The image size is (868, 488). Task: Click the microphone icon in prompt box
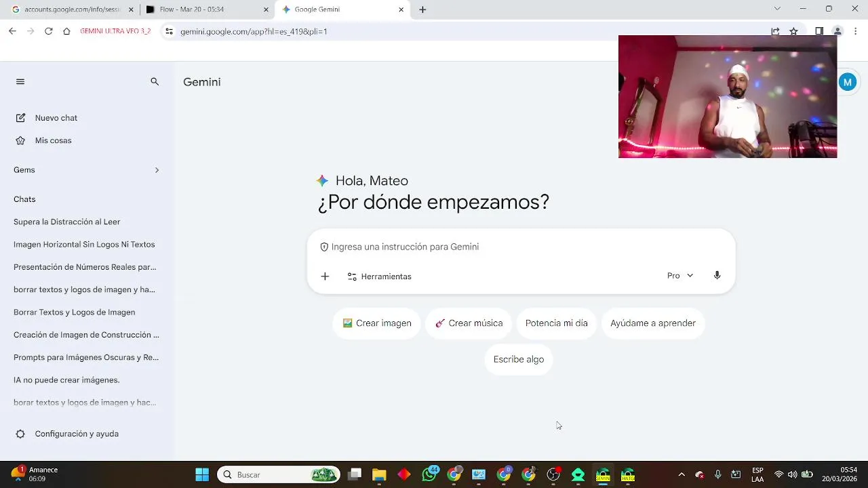(x=717, y=276)
